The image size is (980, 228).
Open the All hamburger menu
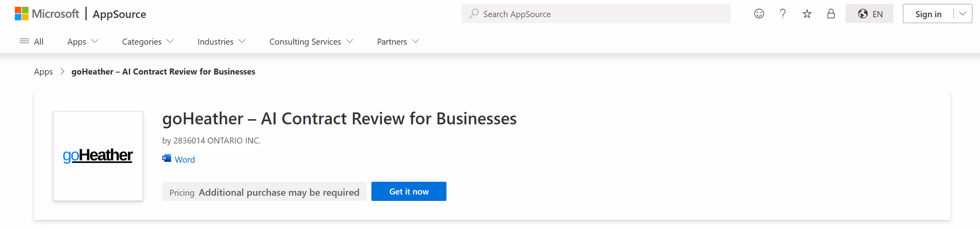[x=32, y=41]
